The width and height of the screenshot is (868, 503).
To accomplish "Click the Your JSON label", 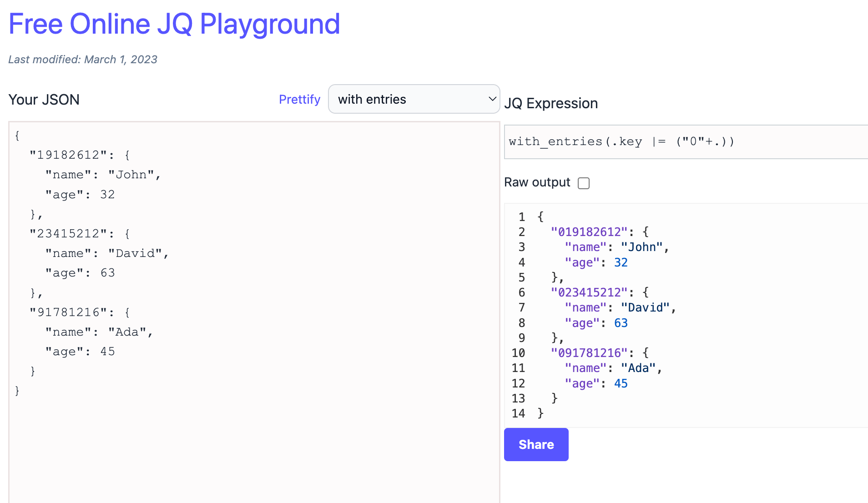I will 44,100.
